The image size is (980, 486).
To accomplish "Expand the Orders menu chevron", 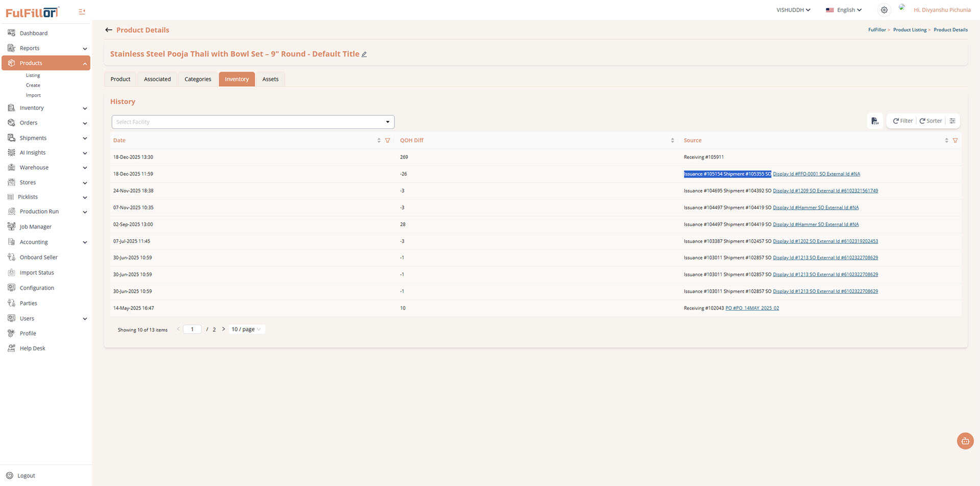I will 85,123.
